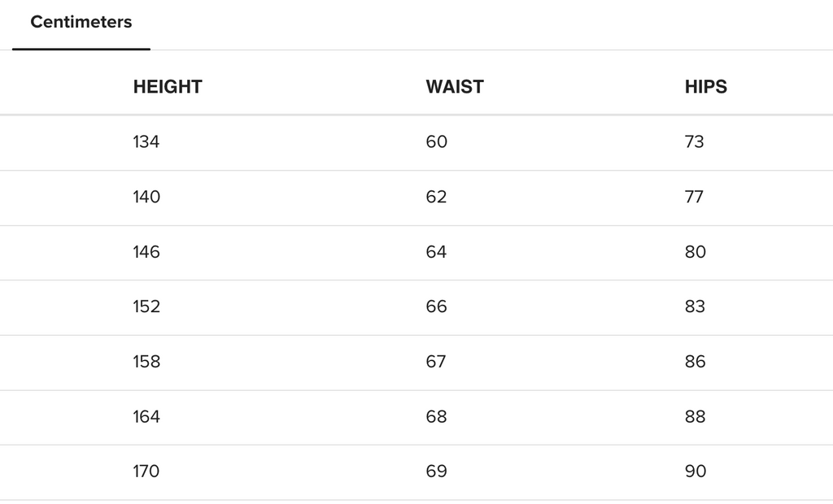Select hips value 83
The image size is (833, 504).
point(695,306)
